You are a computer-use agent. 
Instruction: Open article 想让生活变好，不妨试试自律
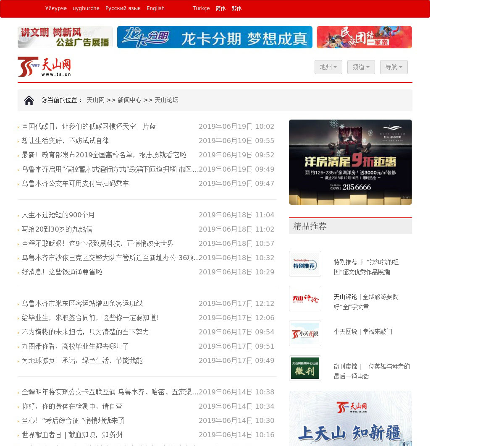click(66, 141)
